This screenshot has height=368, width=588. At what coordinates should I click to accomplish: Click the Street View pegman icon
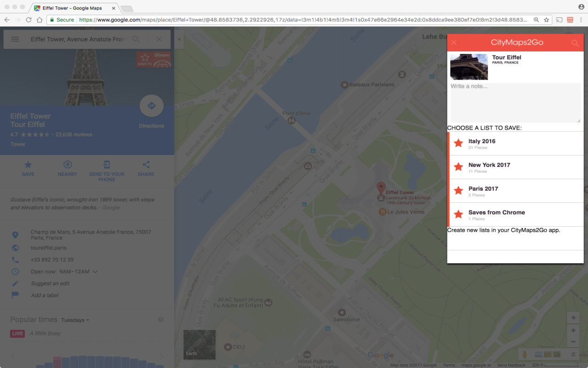tap(524, 355)
